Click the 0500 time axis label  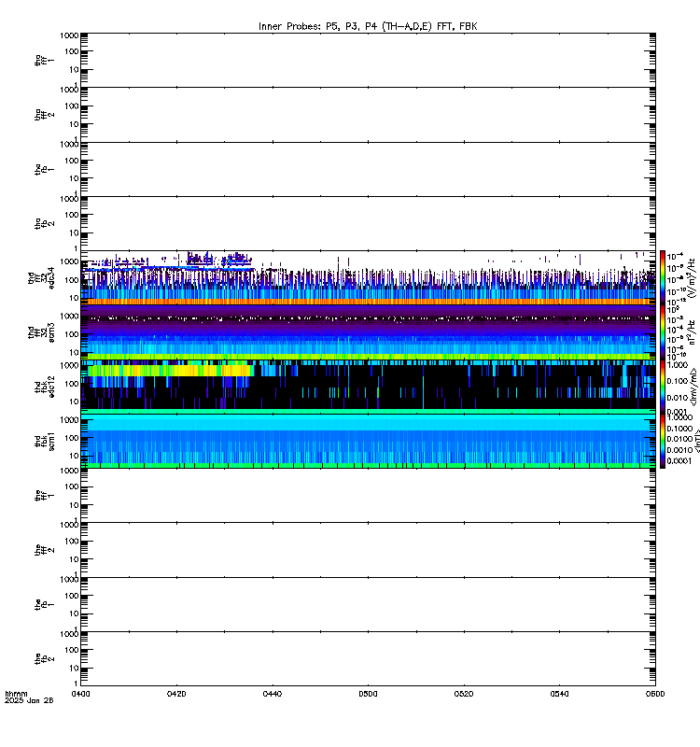[368, 694]
